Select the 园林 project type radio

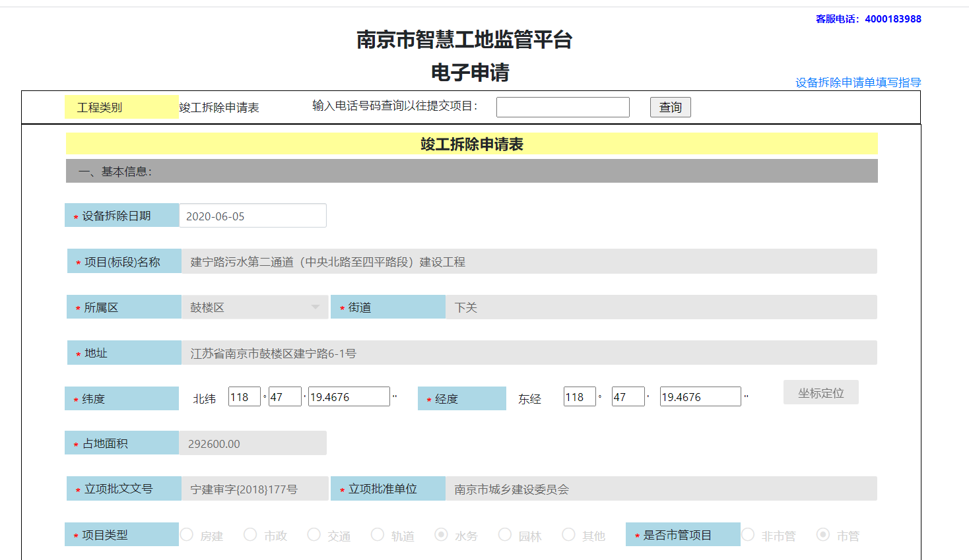click(505, 534)
